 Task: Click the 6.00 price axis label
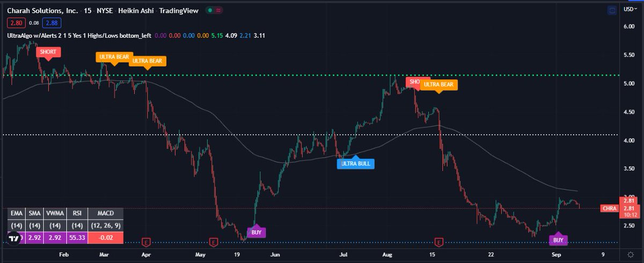[x=628, y=26]
